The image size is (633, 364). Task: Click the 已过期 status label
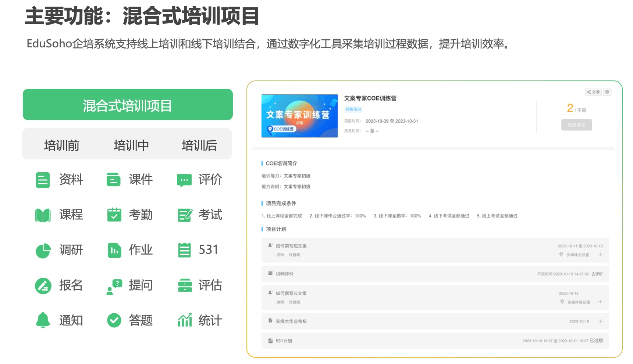click(596, 340)
